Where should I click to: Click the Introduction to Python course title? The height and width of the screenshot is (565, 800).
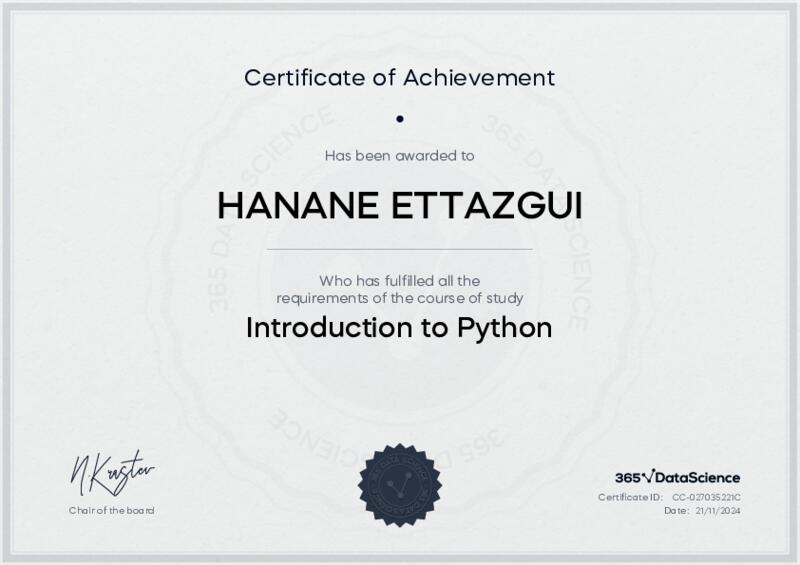(399, 328)
